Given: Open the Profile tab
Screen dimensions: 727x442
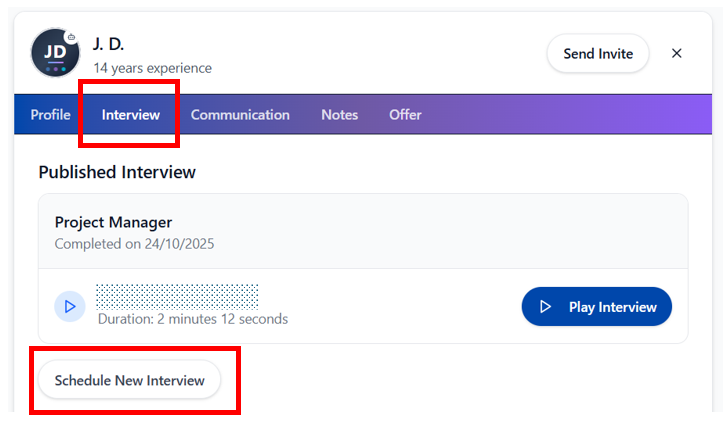Looking at the screenshot, I should click(51, 115).
